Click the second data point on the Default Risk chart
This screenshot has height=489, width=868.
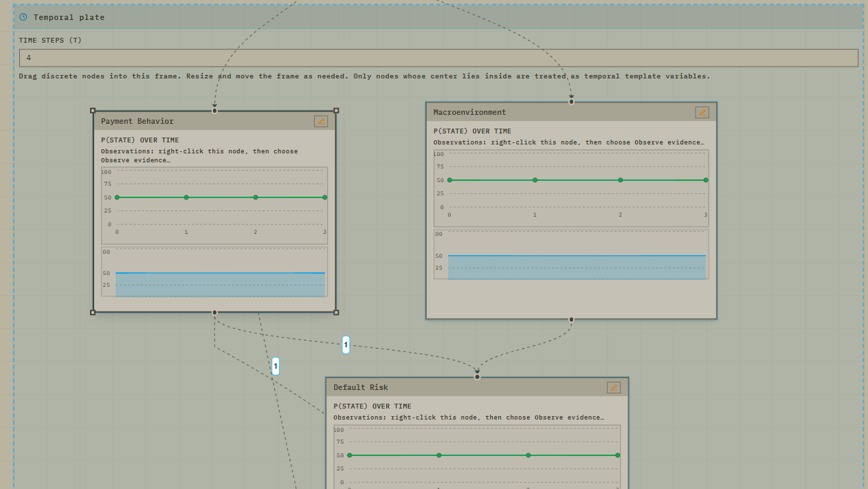point(439,455)
